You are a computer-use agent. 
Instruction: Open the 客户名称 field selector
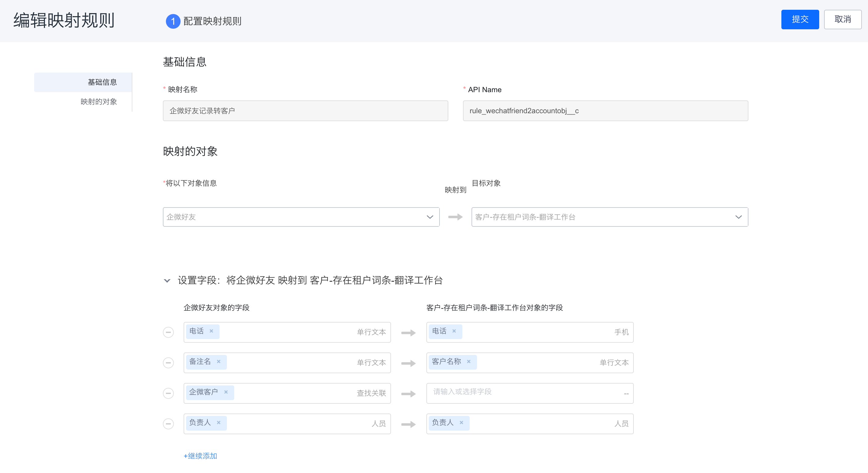pyautogui.click(x=530, y=363)
